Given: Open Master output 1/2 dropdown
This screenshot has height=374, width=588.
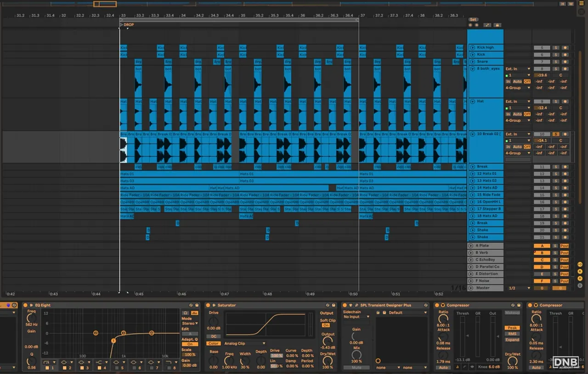Looking at the screenshot, I should pos(519,288).
